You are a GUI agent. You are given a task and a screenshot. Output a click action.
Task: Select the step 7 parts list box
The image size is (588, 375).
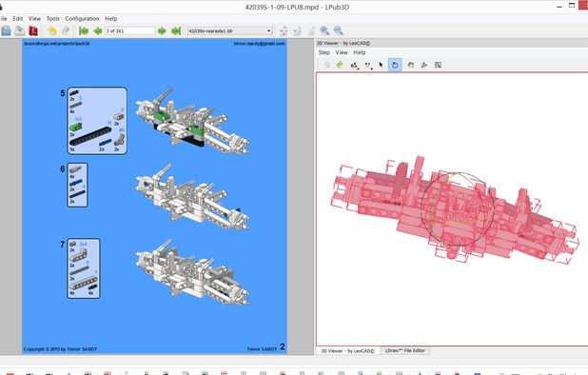pyautogui.click(x=84, y=268)
